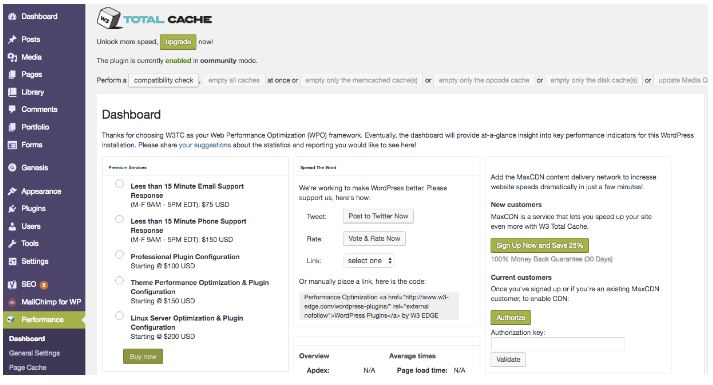Click the SEO notification count badge
Image resolution: width=713 pixels, height=385 pixels.
(x=44, y=285)
